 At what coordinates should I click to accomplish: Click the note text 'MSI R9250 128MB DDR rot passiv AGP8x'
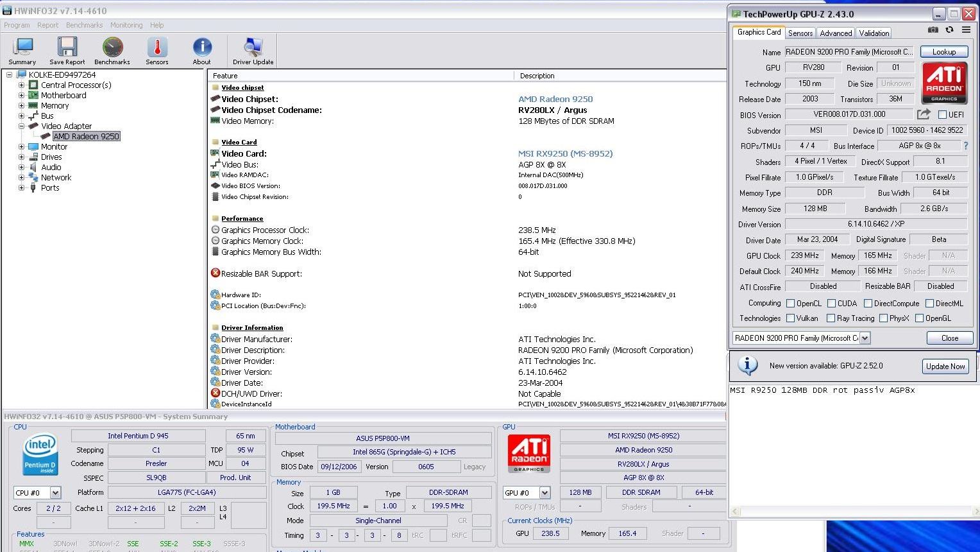[822, 390]
